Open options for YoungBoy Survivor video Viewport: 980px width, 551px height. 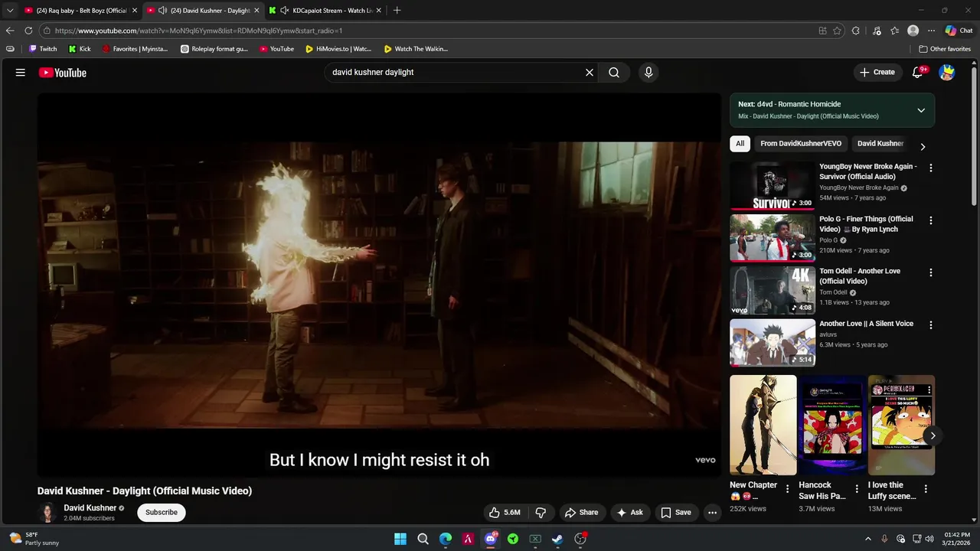tap(931, 168)
